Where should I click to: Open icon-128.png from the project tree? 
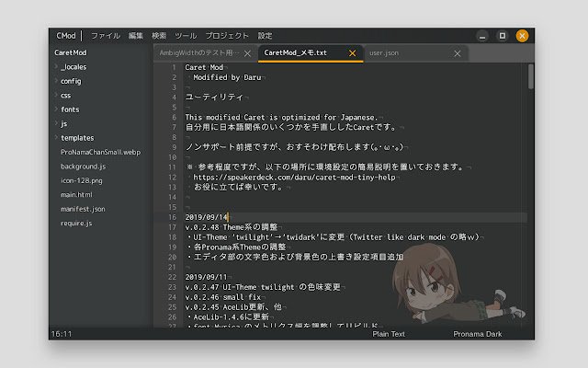tap(82, 180)
